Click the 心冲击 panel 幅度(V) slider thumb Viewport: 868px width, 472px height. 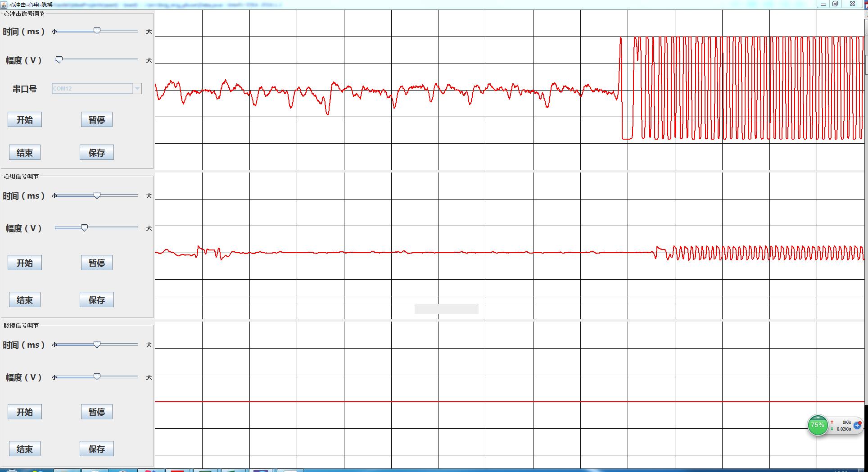(59, 59)
